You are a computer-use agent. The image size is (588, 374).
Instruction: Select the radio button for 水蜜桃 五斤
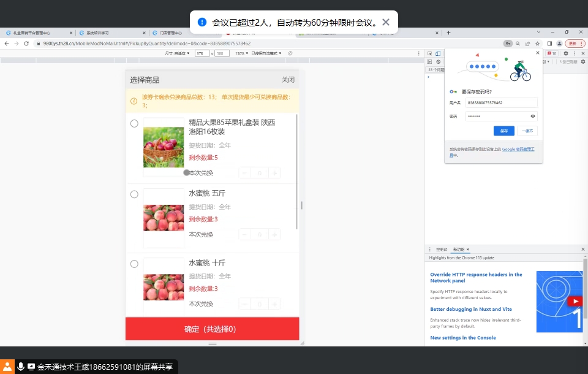point(134,194)
